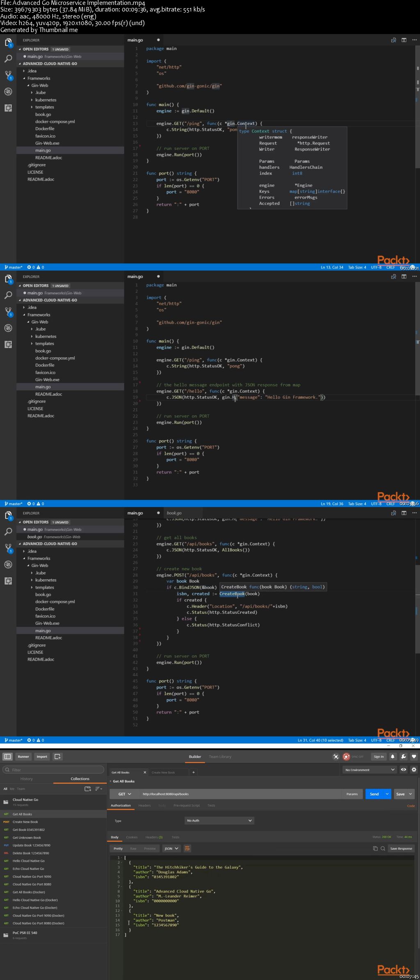This screenshot has height=980, width=420.
Task: Click the Postman heart icon
Action: pyautogui.click(x=414, y=757)
